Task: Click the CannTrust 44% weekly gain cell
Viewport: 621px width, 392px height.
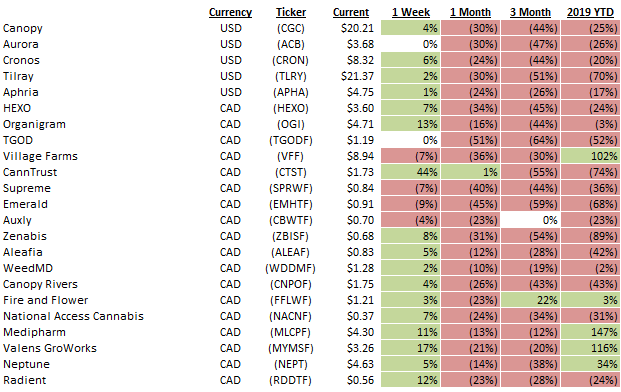Action: [x=410, y=172]
